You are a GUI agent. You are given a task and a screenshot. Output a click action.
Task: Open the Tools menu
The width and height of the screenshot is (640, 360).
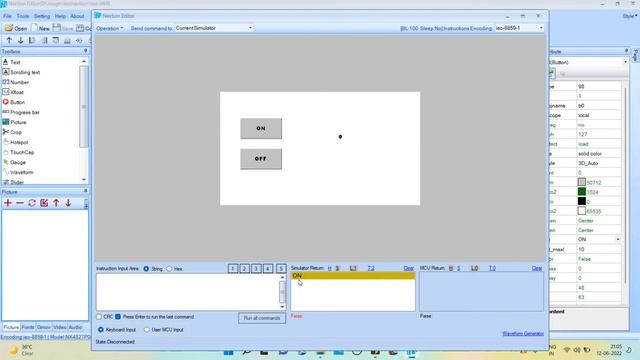(23, 16)
